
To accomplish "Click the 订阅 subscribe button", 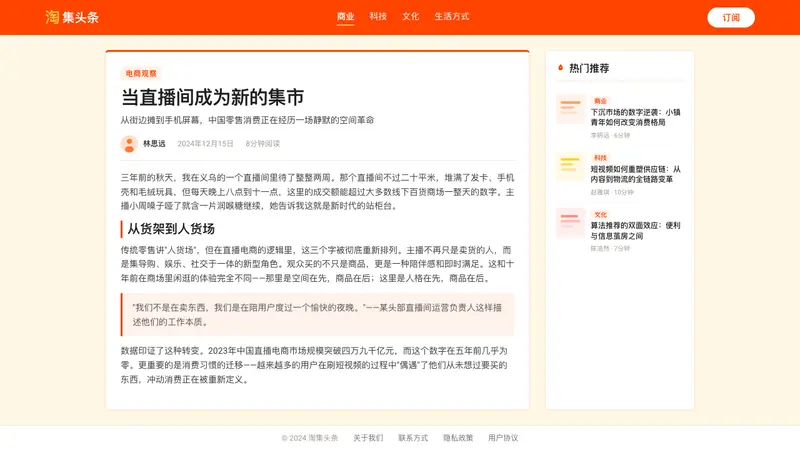I will (731, 17).
